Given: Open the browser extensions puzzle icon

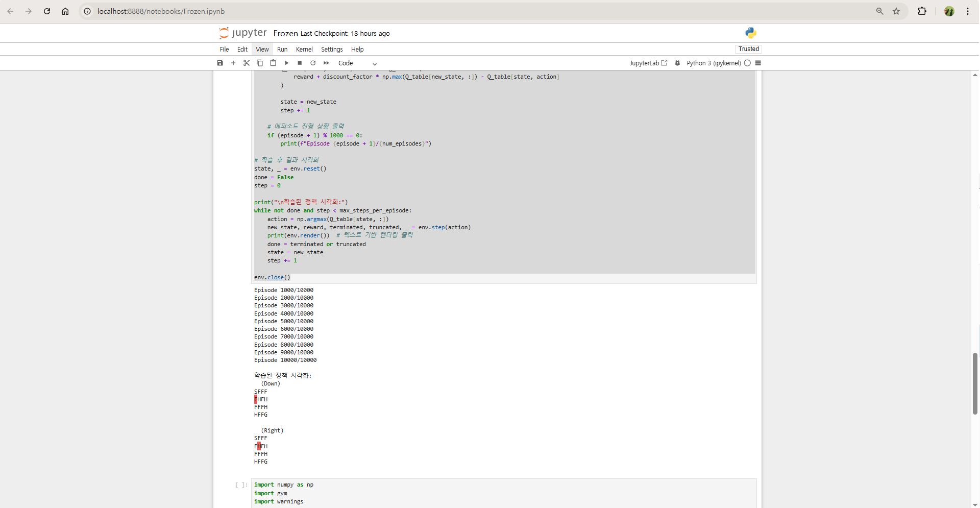Looking at the screenshot, I should coord(922,11).
